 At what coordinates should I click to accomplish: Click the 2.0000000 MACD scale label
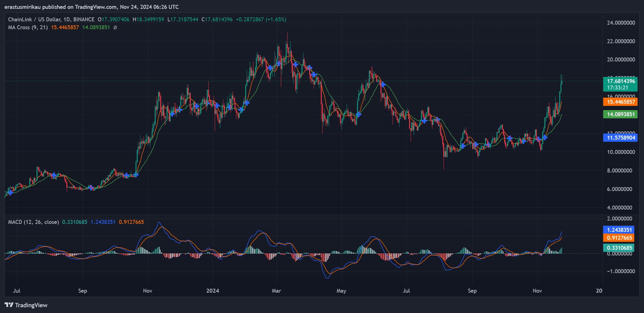[x=620, y=219]
